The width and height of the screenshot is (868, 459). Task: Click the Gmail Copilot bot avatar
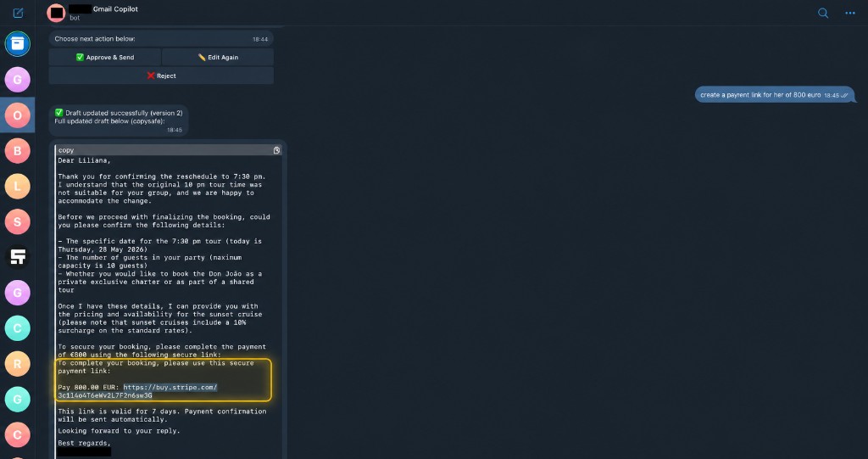pos(56,13)
